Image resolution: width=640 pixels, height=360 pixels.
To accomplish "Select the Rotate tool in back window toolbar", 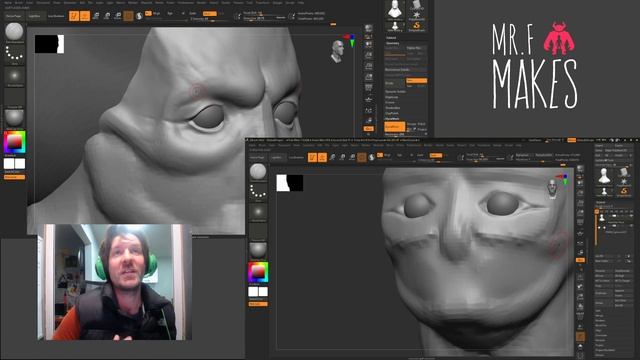I will click(x=118, y=16).
